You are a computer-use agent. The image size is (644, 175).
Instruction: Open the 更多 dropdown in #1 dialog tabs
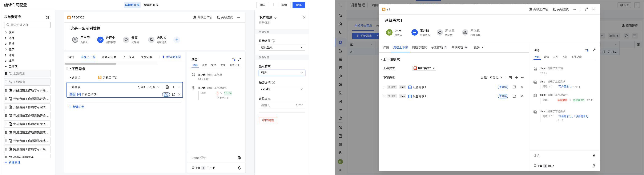point(479,47)
